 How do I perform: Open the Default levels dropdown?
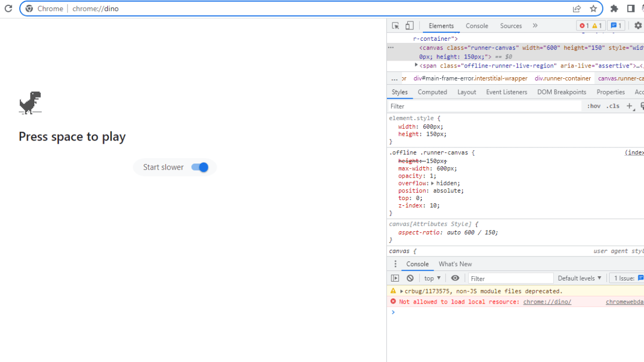coord(580,278)
